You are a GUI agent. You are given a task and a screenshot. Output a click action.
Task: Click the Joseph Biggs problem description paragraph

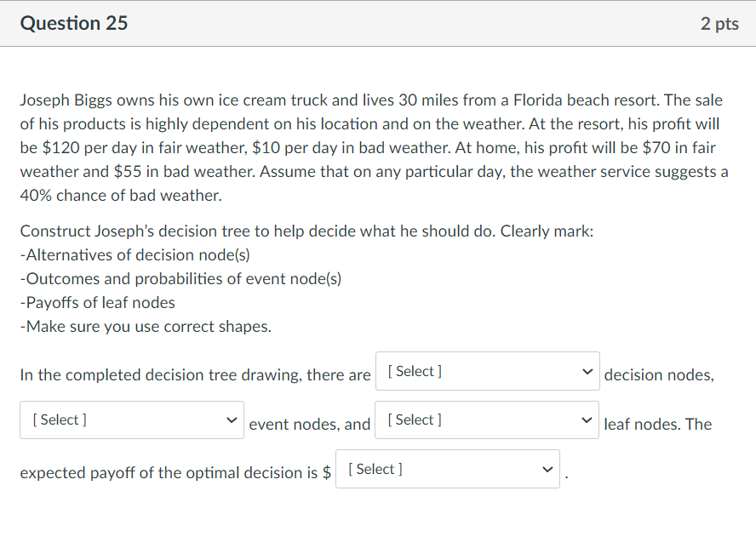click(x=375, y=148)
